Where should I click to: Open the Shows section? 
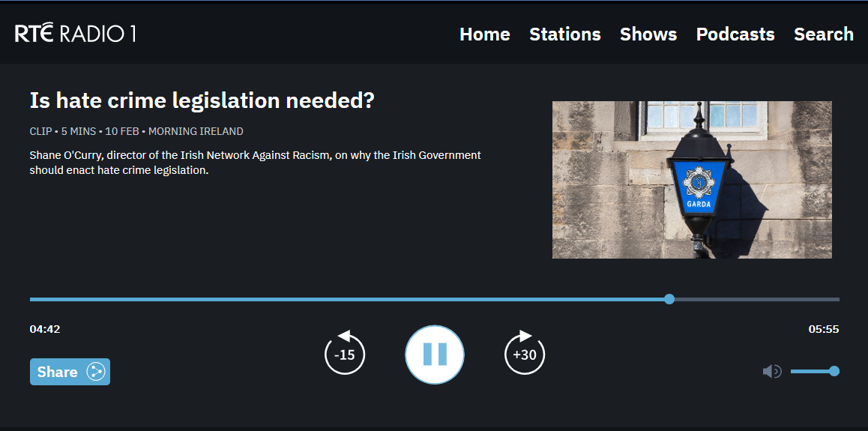click(x=648, y=34)
